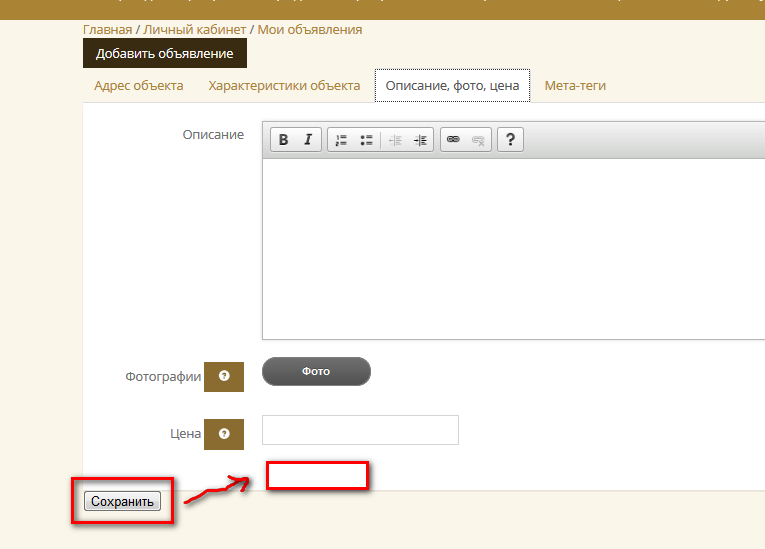The width and height of the screenshot is (765, 549).
Task: Open Личный кабинет breadcrumb link
Action: [194, 30]
